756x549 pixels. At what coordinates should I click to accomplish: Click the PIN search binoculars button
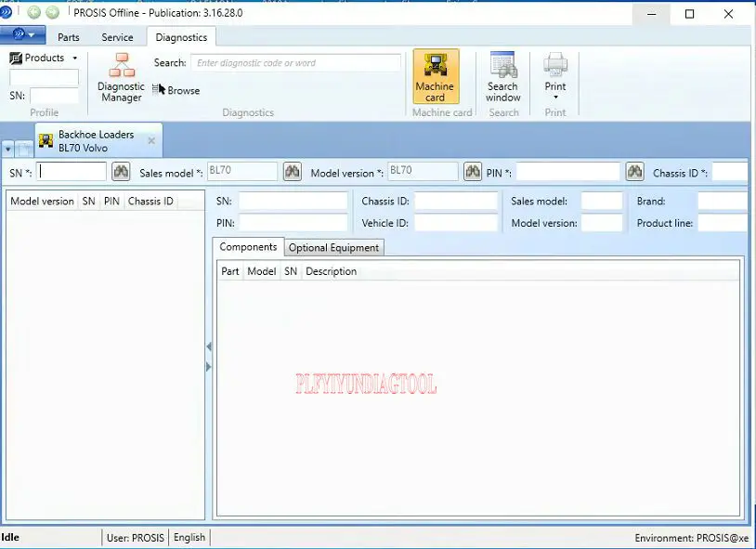(634, 171)
